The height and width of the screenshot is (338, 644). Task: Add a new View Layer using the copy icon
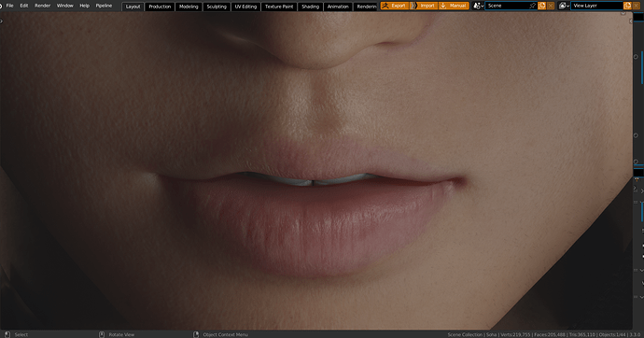point(627,6)
